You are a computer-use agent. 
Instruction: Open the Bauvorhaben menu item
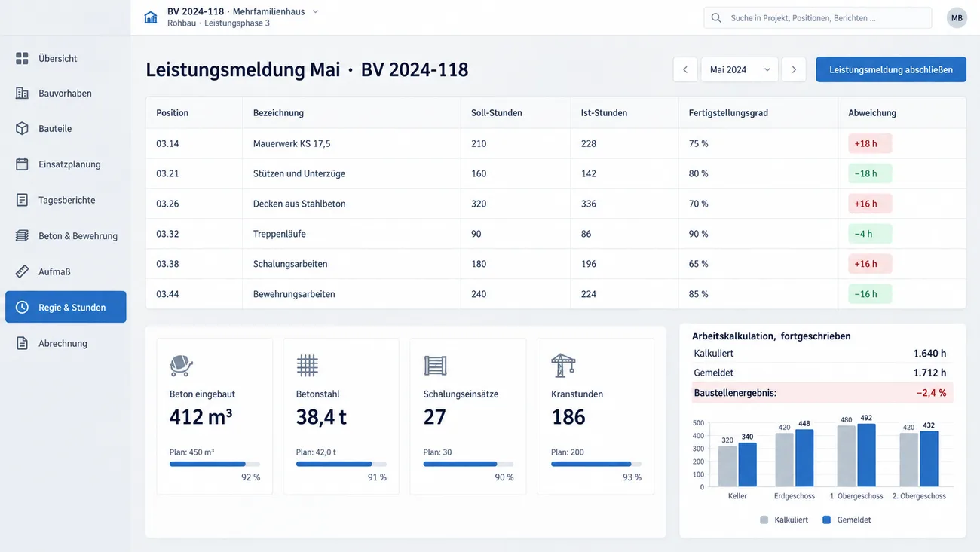click(x=66, y=94)
